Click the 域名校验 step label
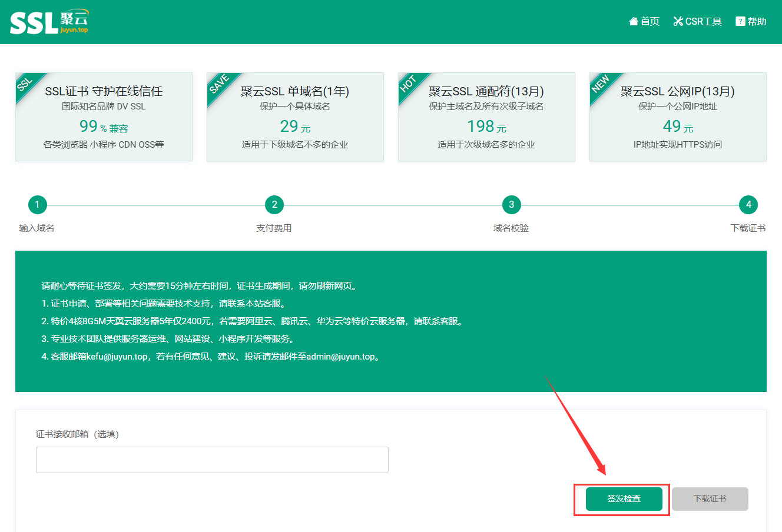 (511, 228)
